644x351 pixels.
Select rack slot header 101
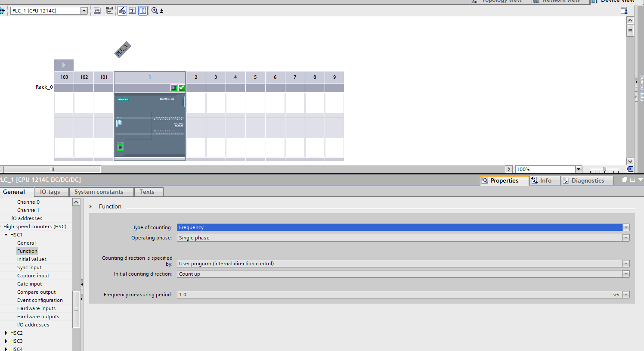coord(104,77)
